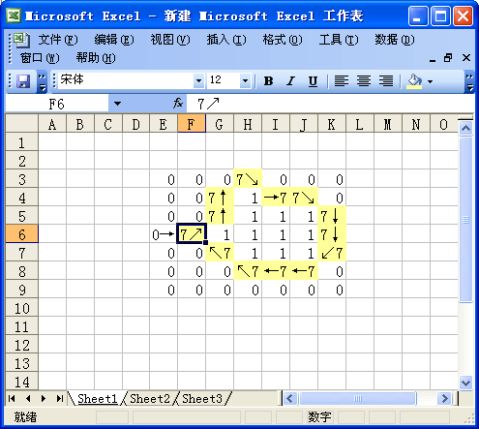Screen dimensions: 479x429
Task: Click the vertical scrollbar down arrow
Action: coord(466,382)
